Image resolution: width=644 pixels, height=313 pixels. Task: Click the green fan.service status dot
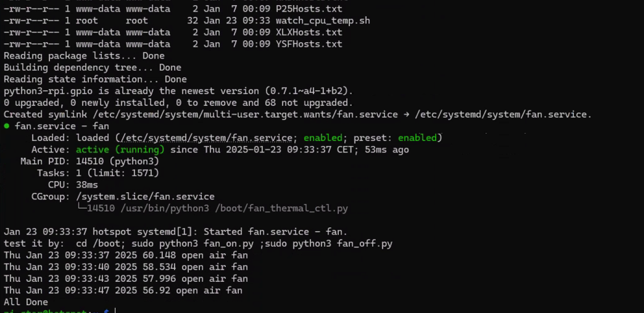[x=6, y=126]
